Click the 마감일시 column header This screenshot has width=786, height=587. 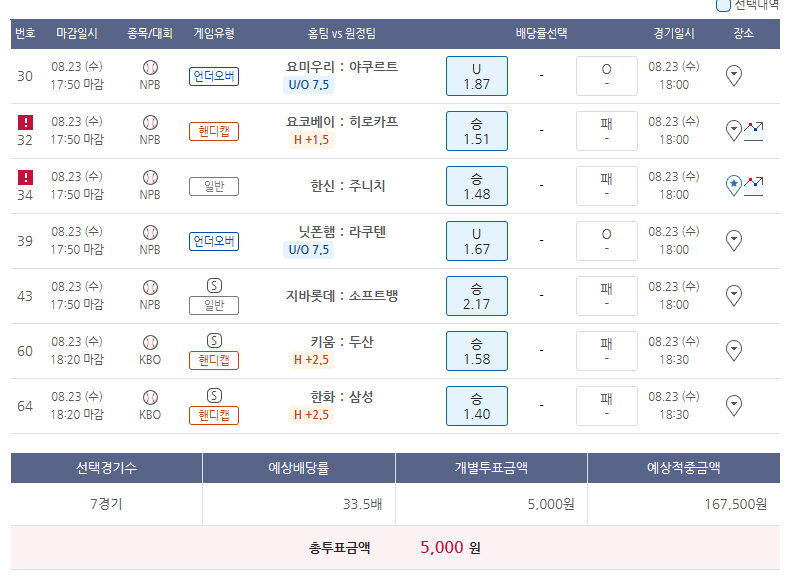(x=77, y=34)
